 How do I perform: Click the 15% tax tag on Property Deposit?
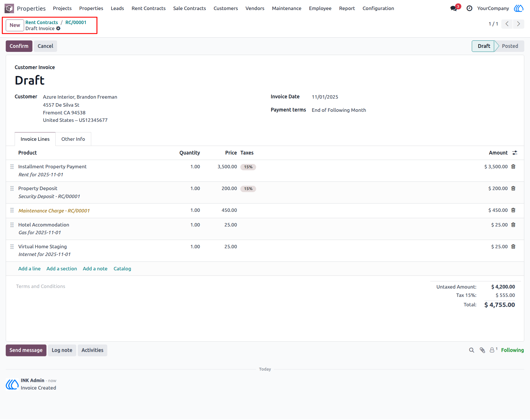(x=248, y=189)
